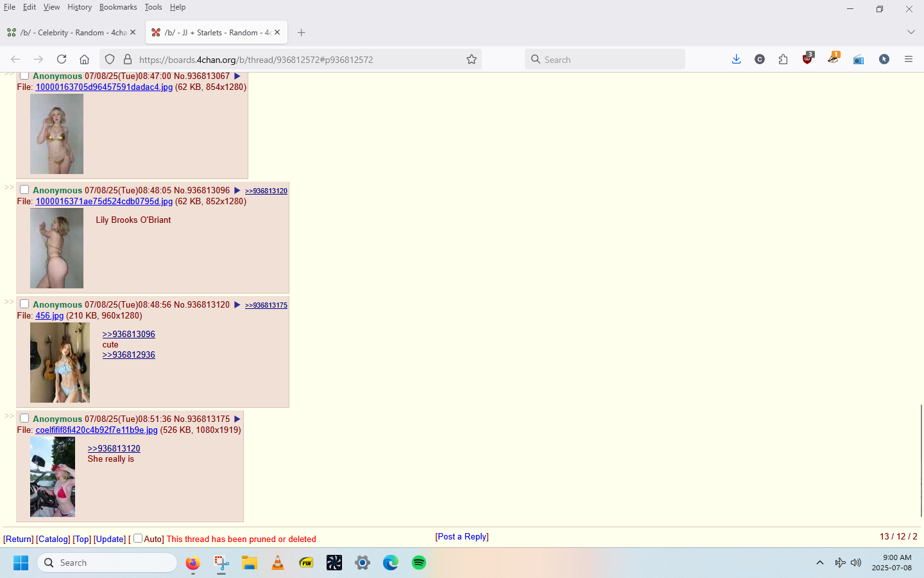
Task: Expand the list all tabs chevron
Action: 911,32
